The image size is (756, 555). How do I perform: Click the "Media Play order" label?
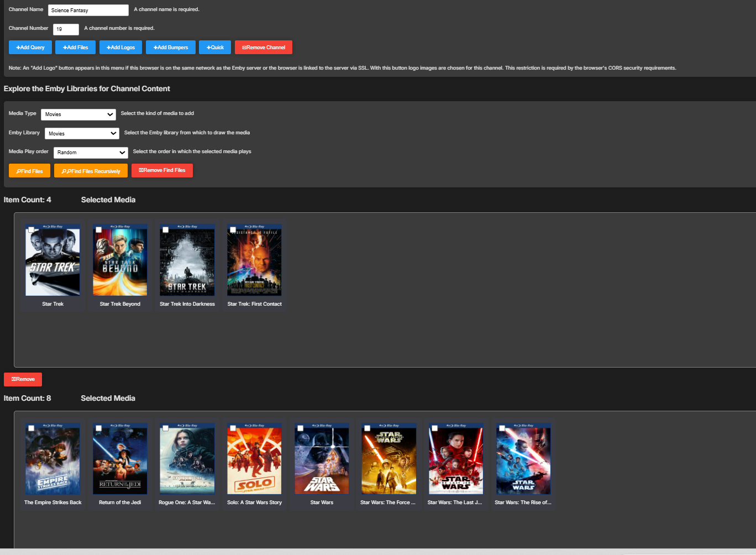click(29, 151)
